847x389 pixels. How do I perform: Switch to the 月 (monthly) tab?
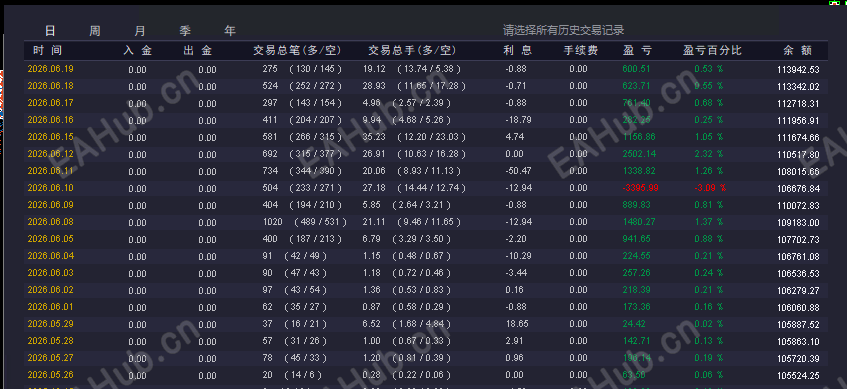coord(140,31)
